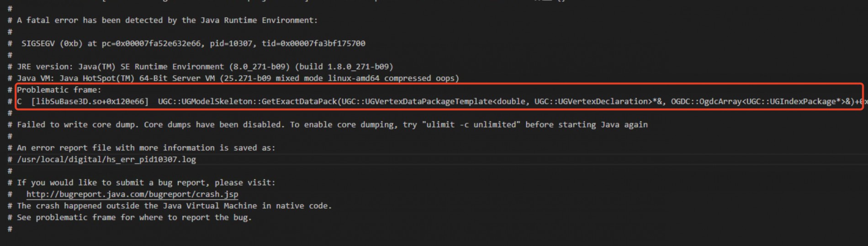Image resolution: width=868 pixels, height=246 pixels.
Task: Click the red-outlined Problematic frame box
Action: [x=439, y=96]
